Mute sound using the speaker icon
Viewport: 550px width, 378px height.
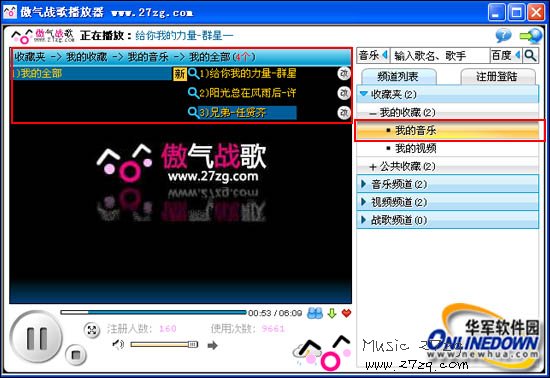pyautogui.click(x=118, y=344)
